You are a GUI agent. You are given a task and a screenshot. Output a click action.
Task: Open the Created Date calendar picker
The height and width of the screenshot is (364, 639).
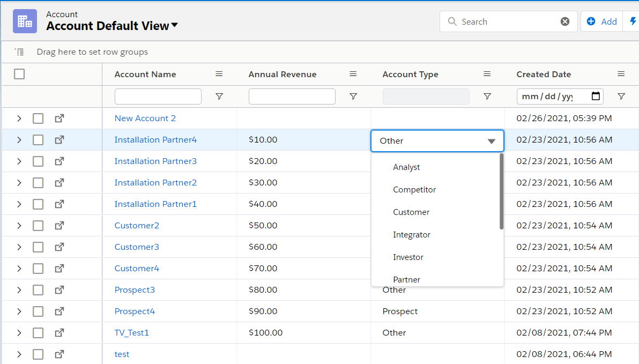[596, 96]
